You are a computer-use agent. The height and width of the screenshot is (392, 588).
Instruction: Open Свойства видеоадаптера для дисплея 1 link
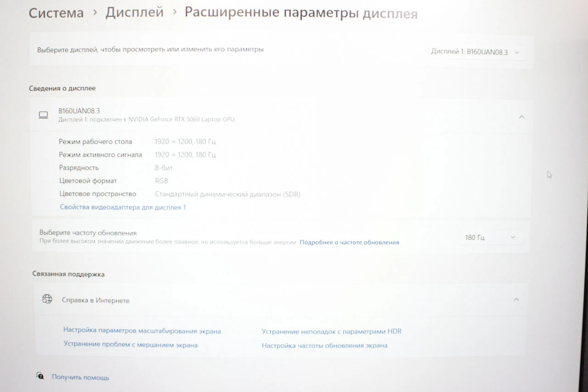click(123, 207)
